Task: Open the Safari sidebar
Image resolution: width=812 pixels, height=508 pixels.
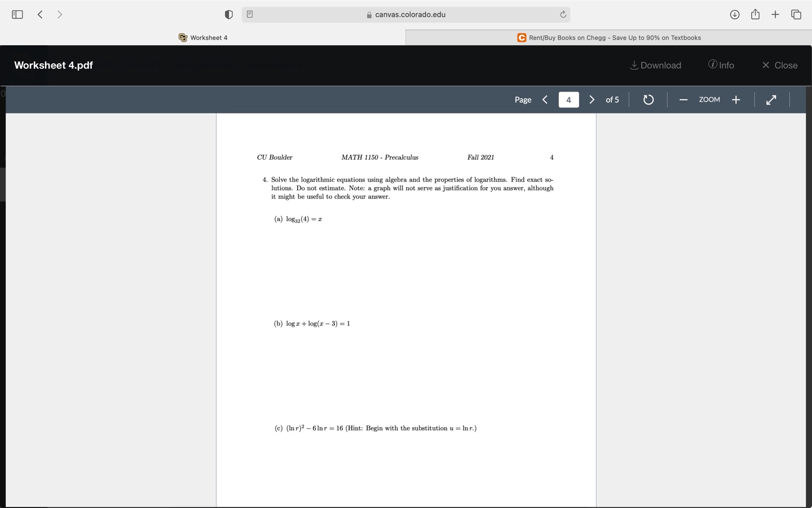Action: tap(17, 14)
